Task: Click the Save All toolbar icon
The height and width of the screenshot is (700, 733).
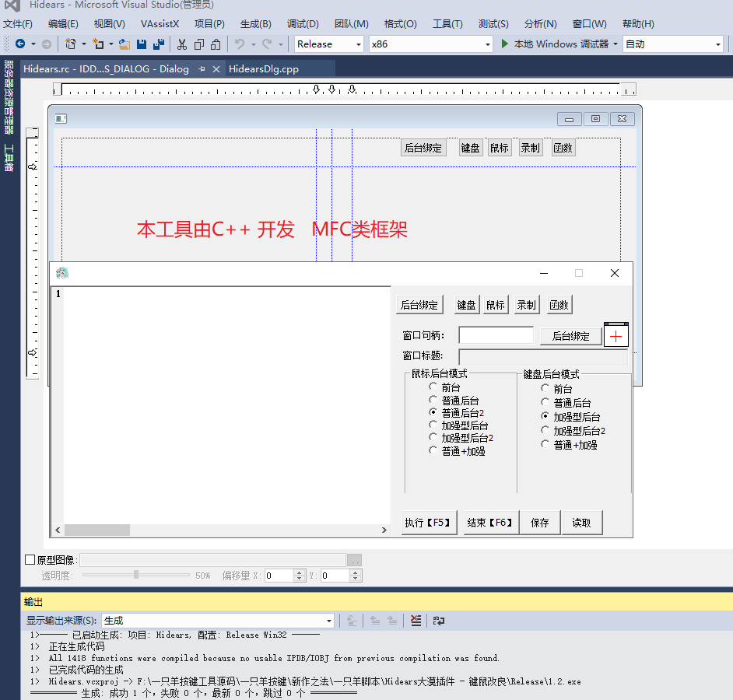Action: coord(159,45)
